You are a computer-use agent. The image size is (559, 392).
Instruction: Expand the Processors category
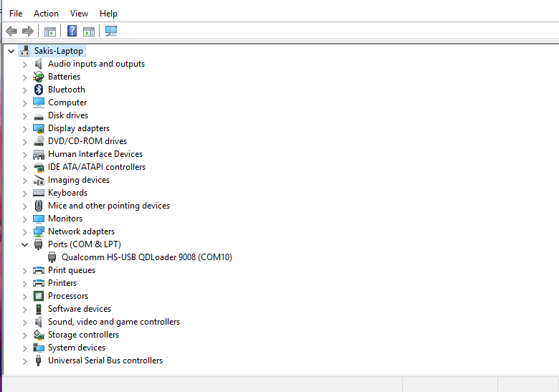pyautogui.click(x=24, y=297)
